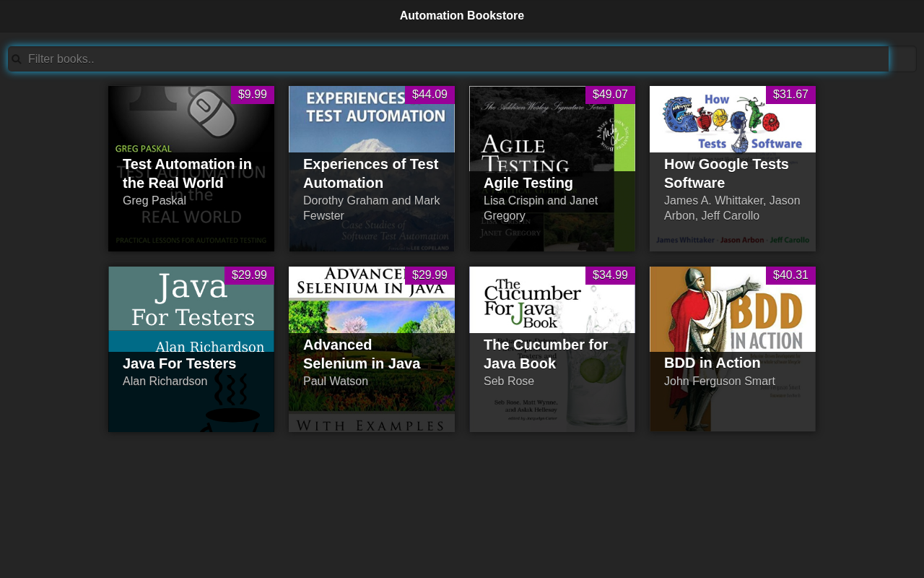Viewport: 924px width, 578px height.
Task: Open 'The Cucumber for Java Book' title
Action: (x=546, y=354)
